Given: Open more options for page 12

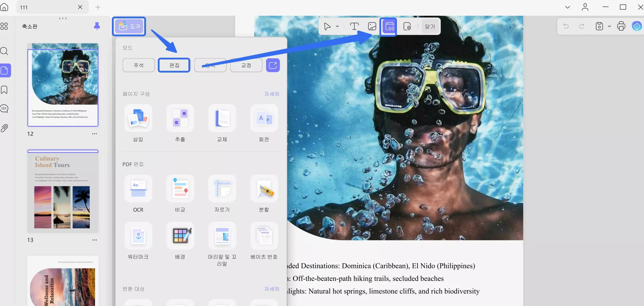Looking at the screenshot, I should (x=94, y=134).
